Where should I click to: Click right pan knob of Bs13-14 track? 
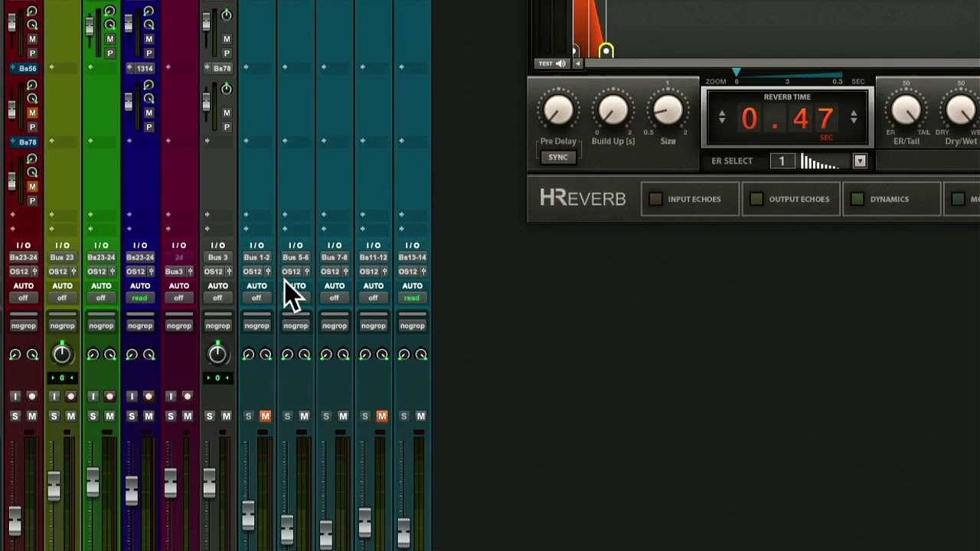pyautogui.click(x=421, y=354)
